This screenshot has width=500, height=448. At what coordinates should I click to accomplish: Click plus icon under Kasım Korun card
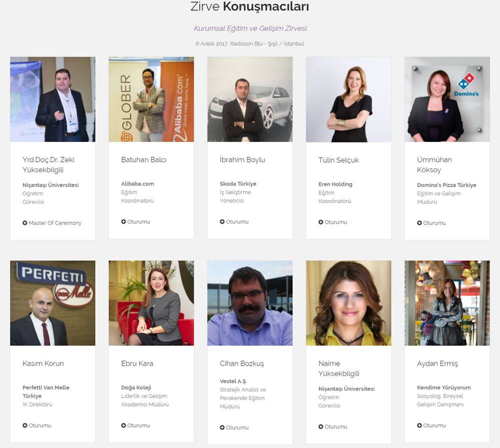(x=25, y=426)
